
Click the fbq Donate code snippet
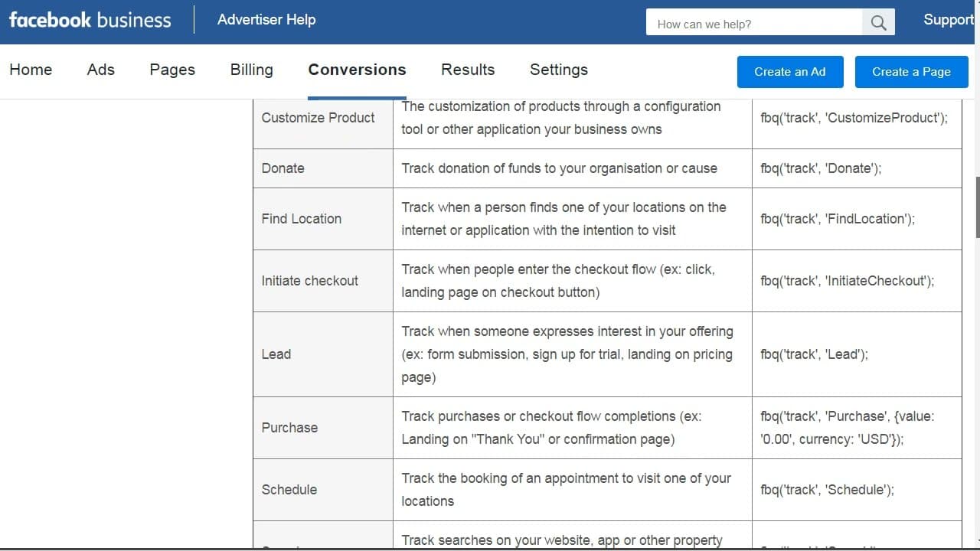click(x=821, y=168)
